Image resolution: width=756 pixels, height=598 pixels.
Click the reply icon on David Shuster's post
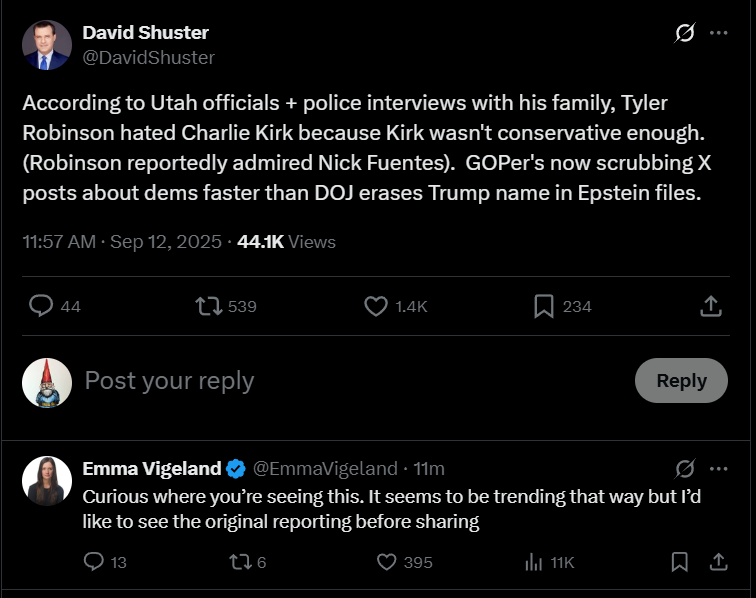pos(41,306)
